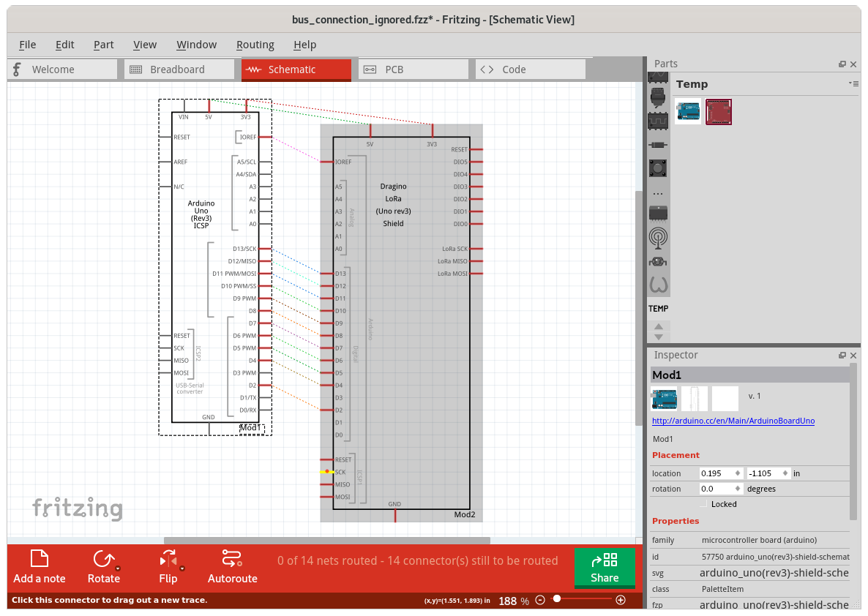Open the Rotate dropdown arrow
The height and width of the screenshot is (616, 868).
118,568
